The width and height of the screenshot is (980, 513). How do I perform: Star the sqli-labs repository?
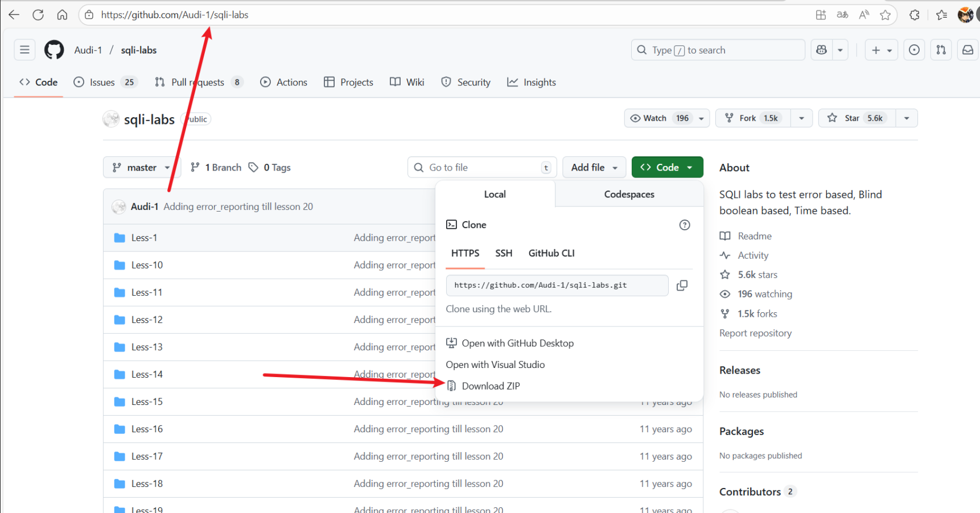[857, 118]
